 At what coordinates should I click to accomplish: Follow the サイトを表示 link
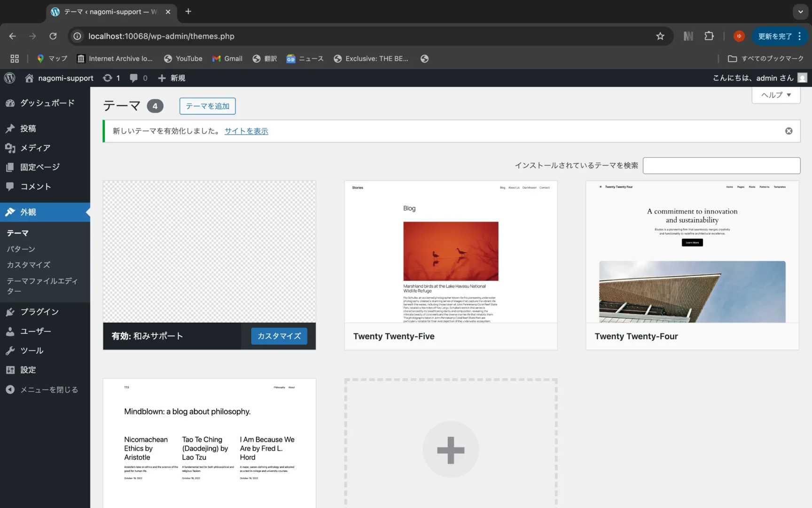pyautogui.click(x=246, y=131)
